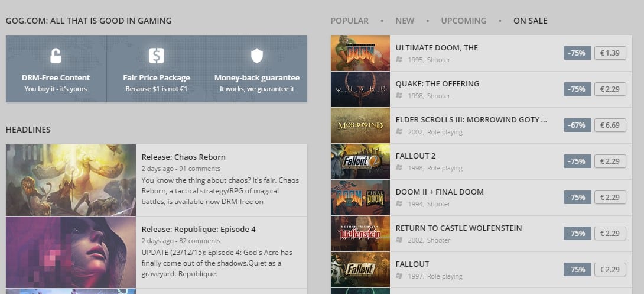Screen dimensions: 644x294
Task: Open the Chaos Reborn headline image
Action: 71,180
